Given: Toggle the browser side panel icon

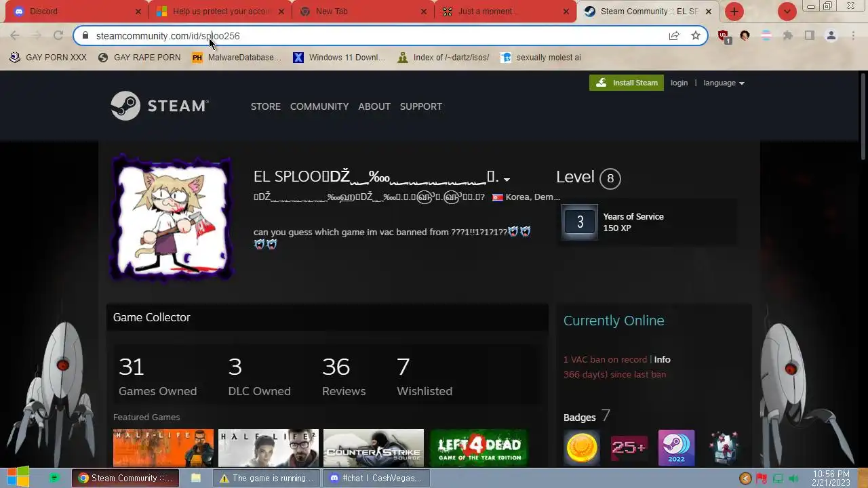Looking at the screenshot, I should (x=810, y=36).
